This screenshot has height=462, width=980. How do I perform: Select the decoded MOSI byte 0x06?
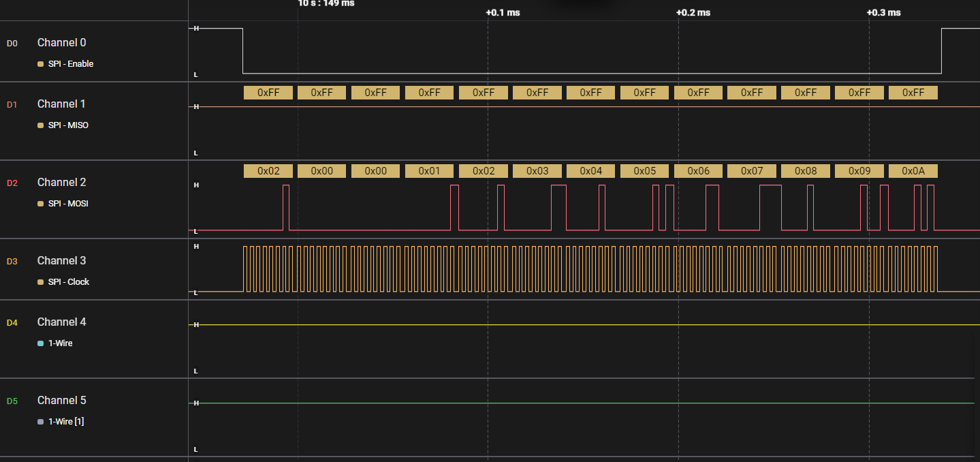click(x=698, y=171)
